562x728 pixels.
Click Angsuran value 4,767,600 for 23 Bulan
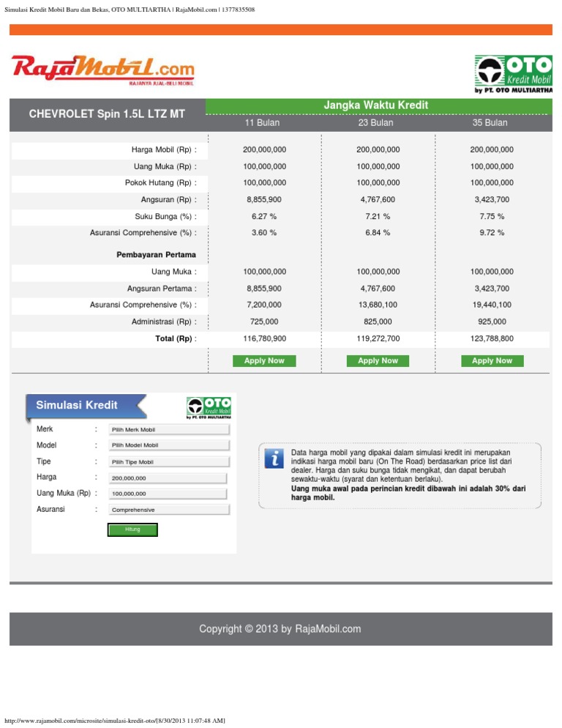(x=378, y=200)
